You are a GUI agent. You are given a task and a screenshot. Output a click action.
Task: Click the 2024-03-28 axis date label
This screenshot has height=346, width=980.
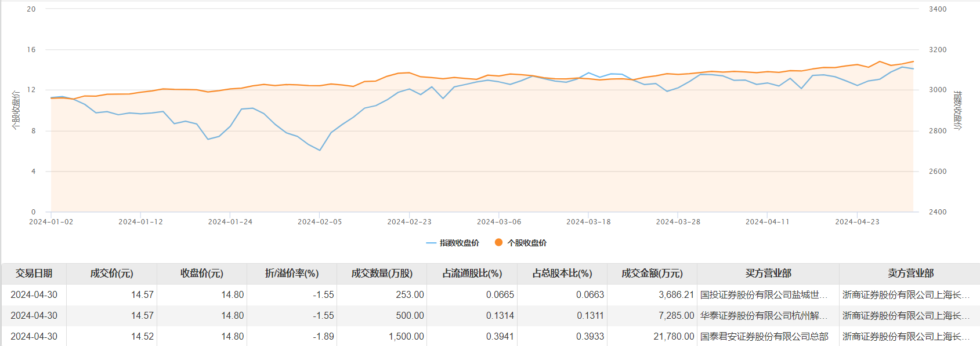pos(678,222)
